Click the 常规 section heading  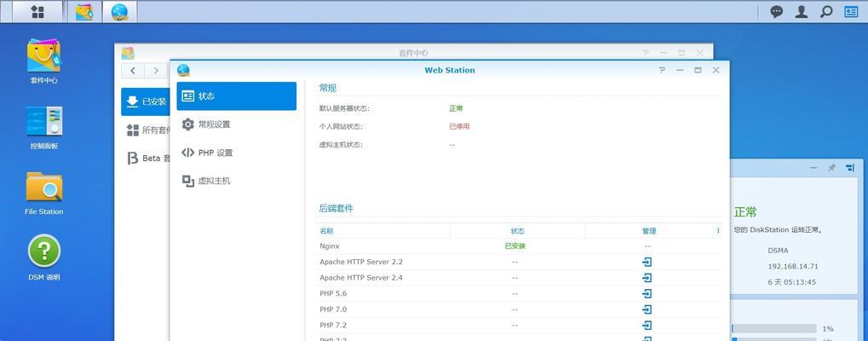tap(328, 88)
